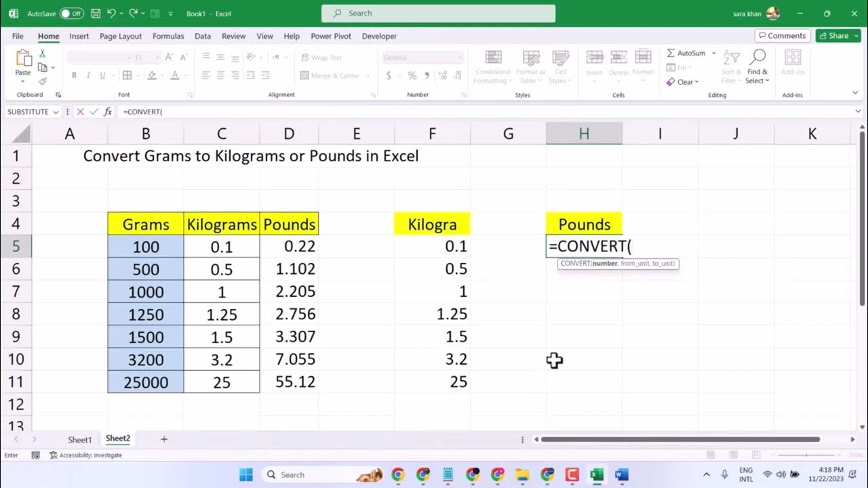The width and height of the screenshot is (868, 488).
Task: Click the Add-ins icon
Action: (x=792, y=58)
